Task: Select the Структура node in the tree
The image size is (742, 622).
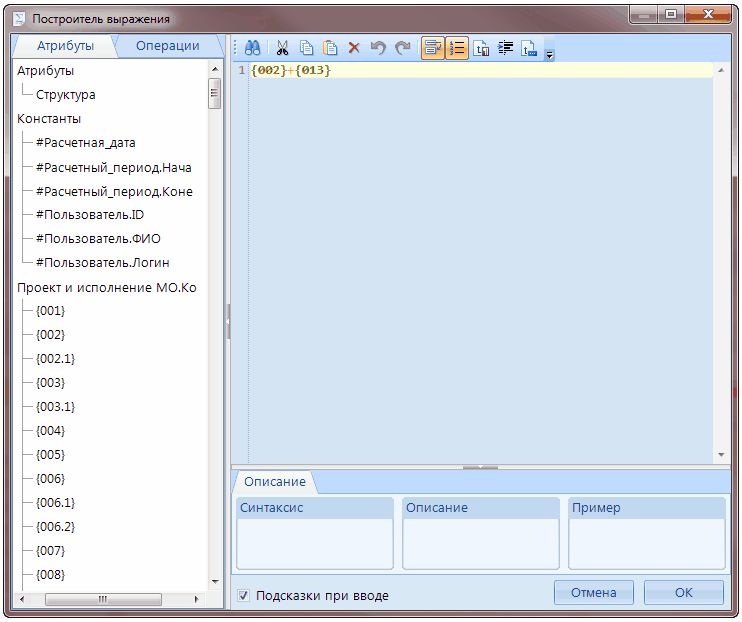Action: click(65, 95)
